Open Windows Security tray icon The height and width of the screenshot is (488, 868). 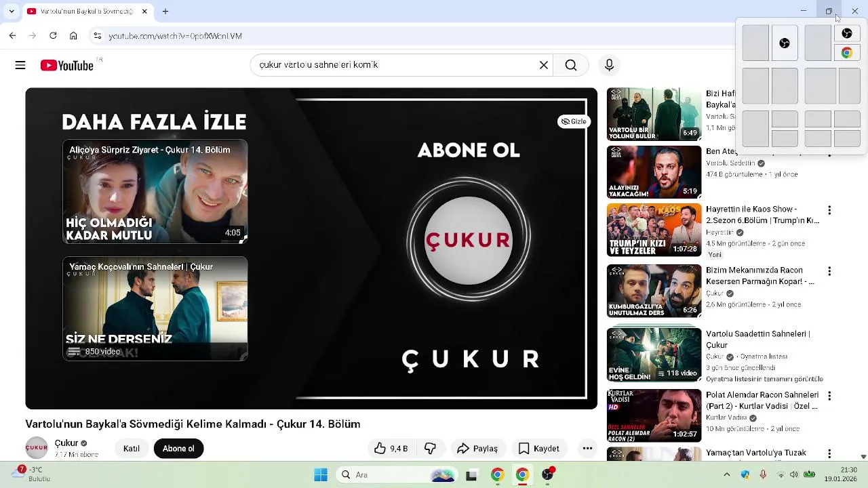click(x=745, y=474)
